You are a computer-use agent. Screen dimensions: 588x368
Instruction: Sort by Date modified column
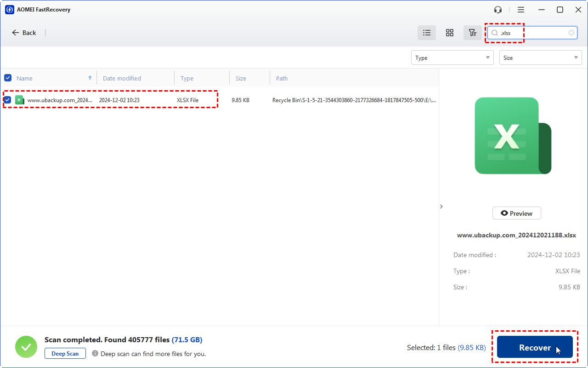122,78
